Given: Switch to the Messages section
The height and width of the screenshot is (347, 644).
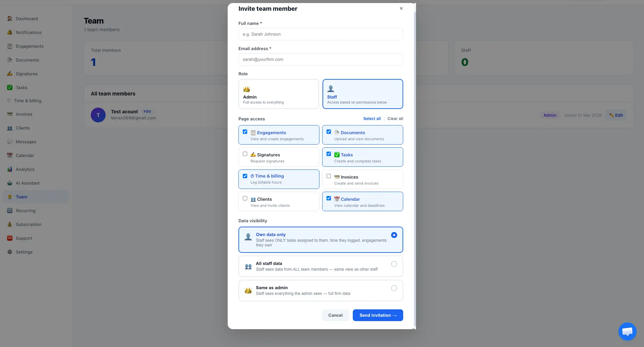Looking at the screenshot, I should [x=9, y=142].
